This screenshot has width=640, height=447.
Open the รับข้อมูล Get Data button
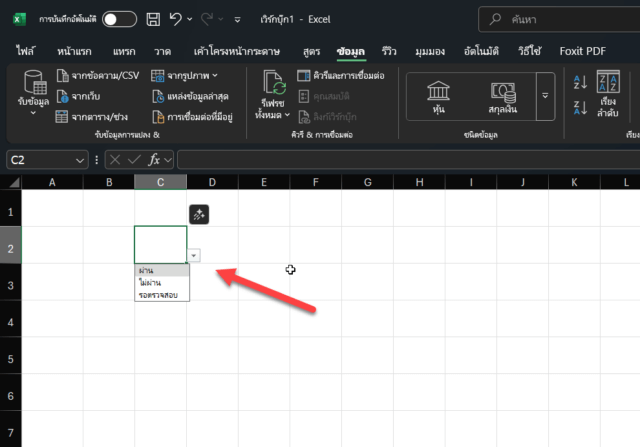(33, 92)
